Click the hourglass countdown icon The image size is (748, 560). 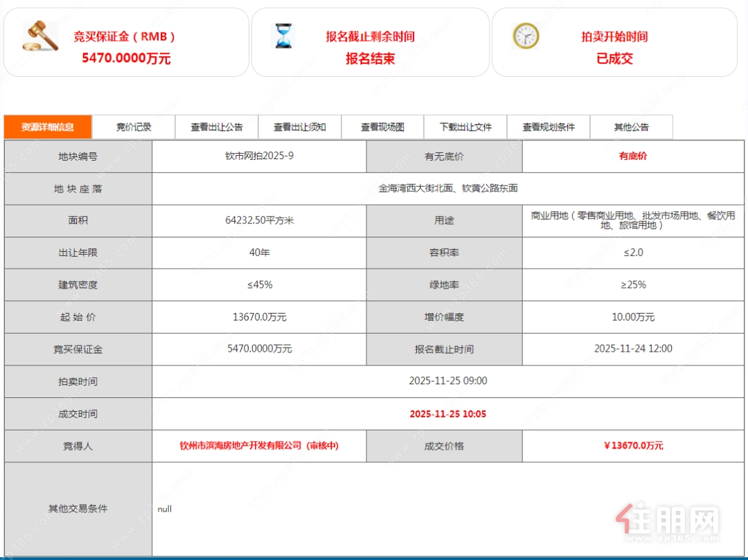[x=283, y=36]
